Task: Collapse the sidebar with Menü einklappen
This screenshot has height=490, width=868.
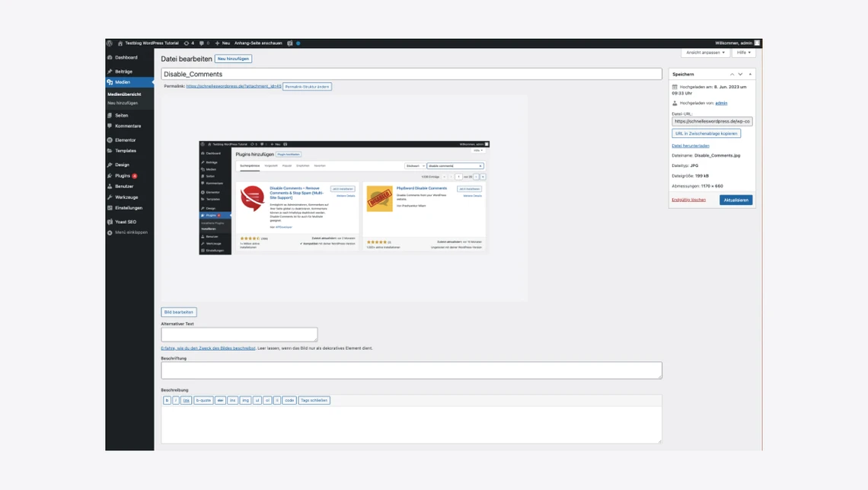Action: [x=131, y=232]
